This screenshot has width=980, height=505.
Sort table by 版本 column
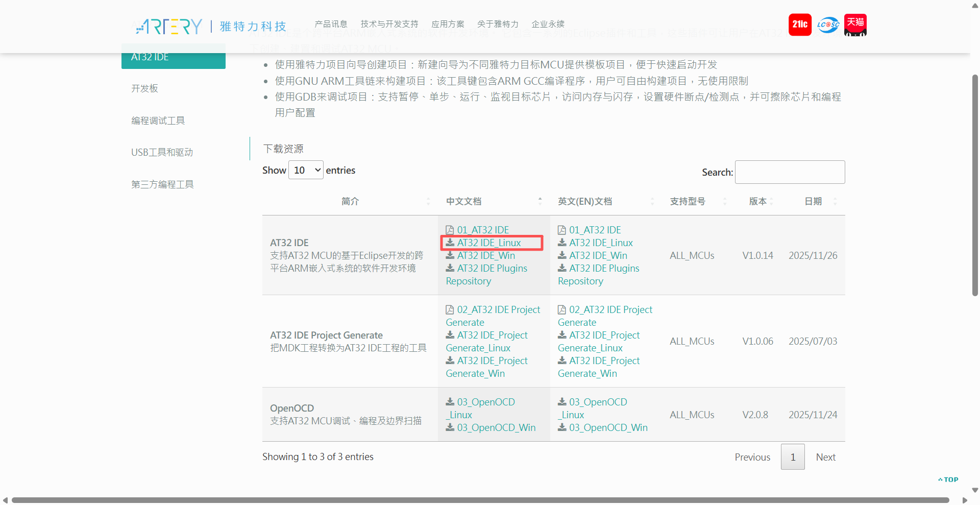757,201
